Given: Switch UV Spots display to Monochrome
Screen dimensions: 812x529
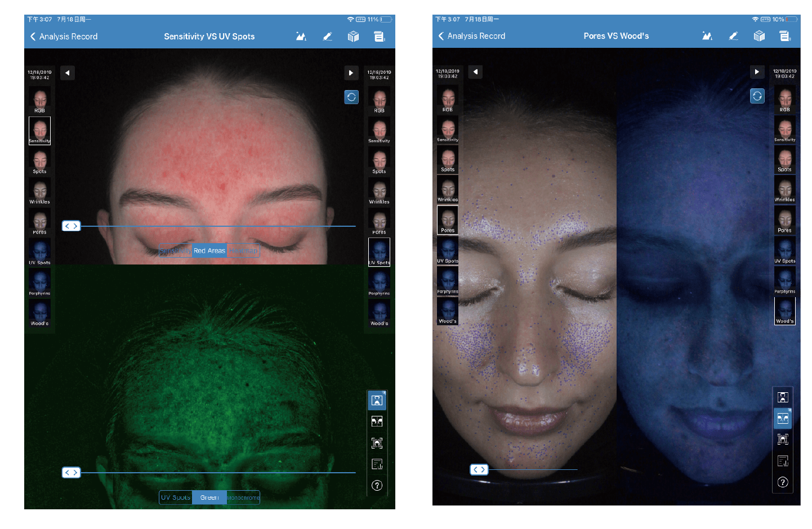Looking at the screenshot, I should point(243,497).
